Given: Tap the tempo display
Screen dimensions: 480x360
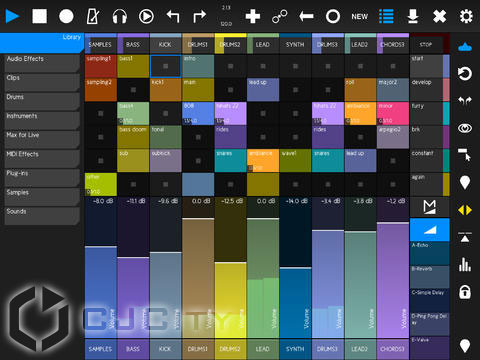Looking at the screenshot, I should pos(226,24).
